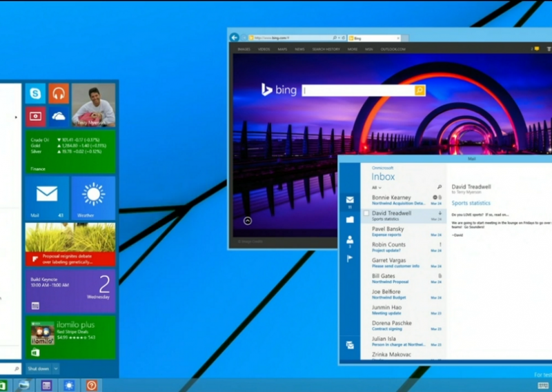The image size is (552, 392).
Task: Expand the All filter dropdown in Inbox
Action: click(x=377, y=188)
